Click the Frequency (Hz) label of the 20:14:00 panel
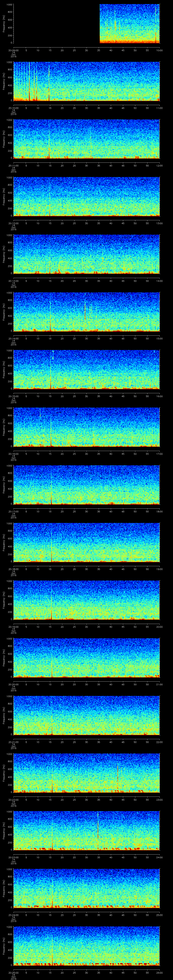 click(x=4, y=312)
